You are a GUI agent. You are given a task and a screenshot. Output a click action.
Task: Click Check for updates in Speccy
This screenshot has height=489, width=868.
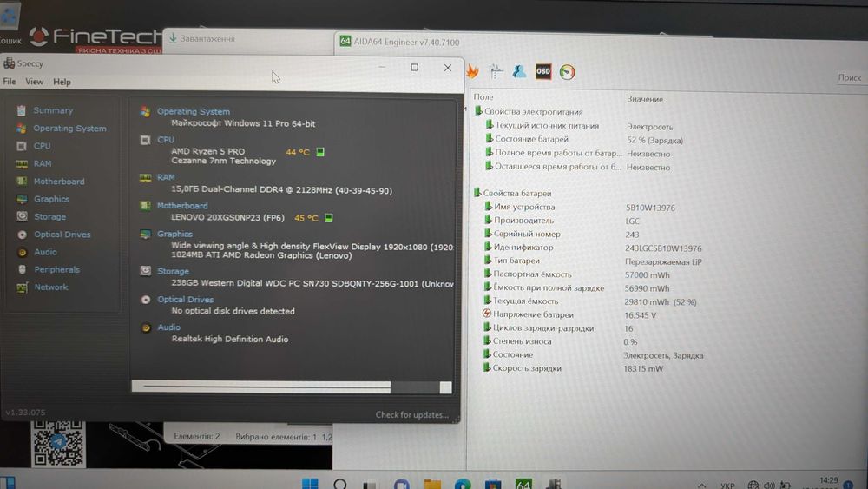point(411,415)
